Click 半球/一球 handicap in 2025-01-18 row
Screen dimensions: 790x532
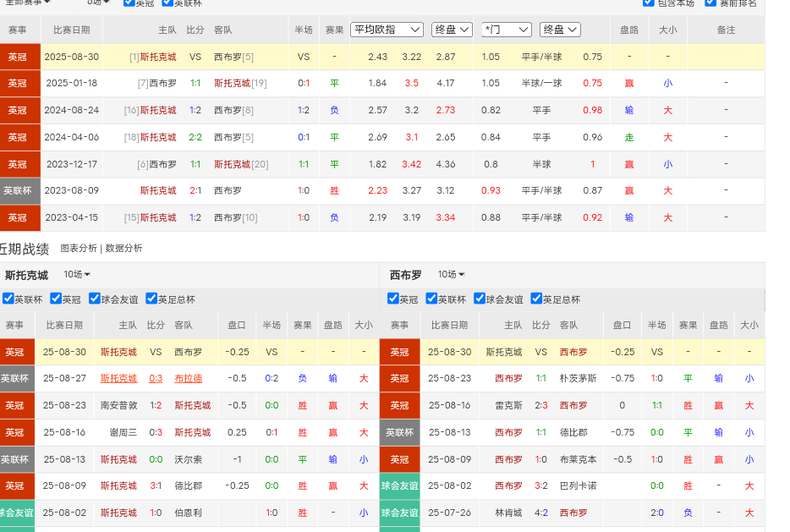tap(541, 83)
